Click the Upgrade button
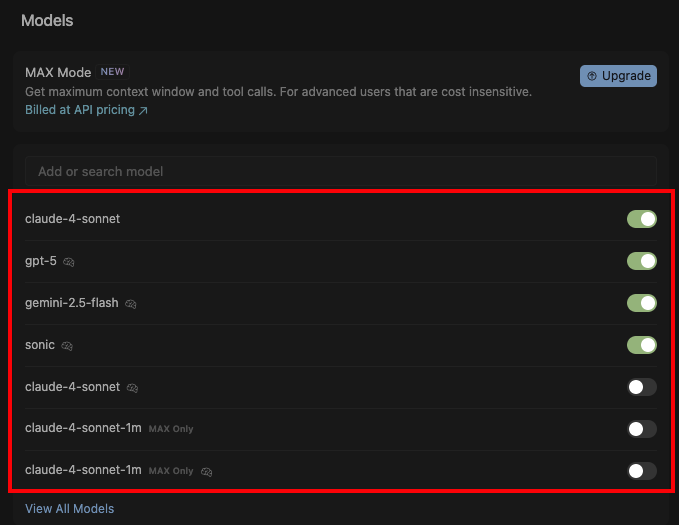 pos(618,76)
